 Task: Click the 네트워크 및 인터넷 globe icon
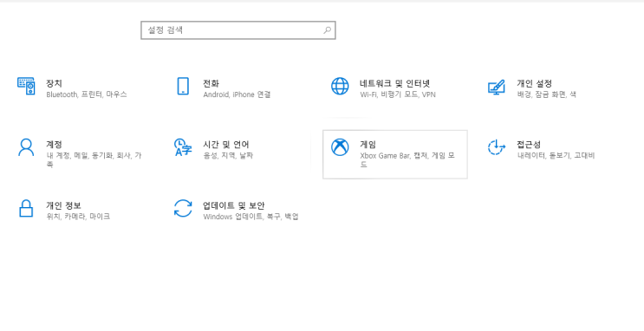[340, 87]
